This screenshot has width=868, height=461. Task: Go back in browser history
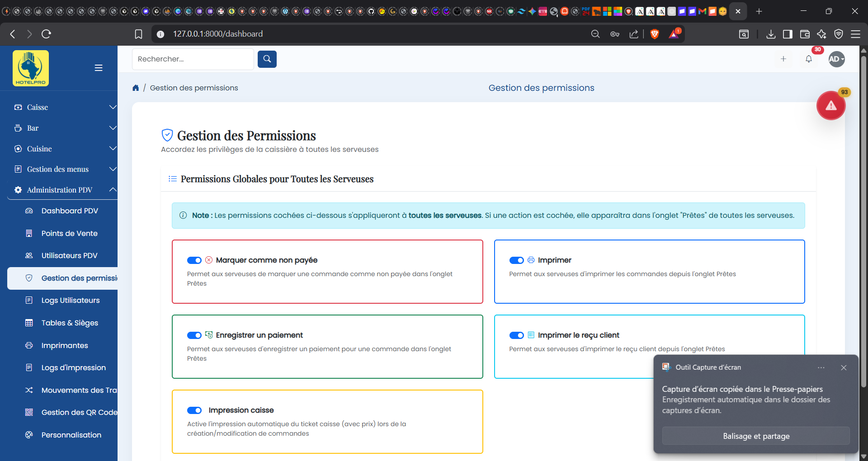point(13,34)
